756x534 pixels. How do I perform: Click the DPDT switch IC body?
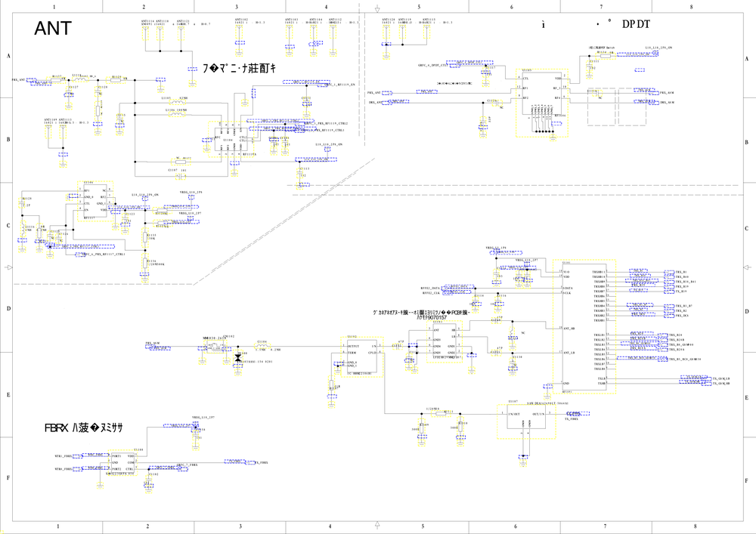[x=542, y=102]
